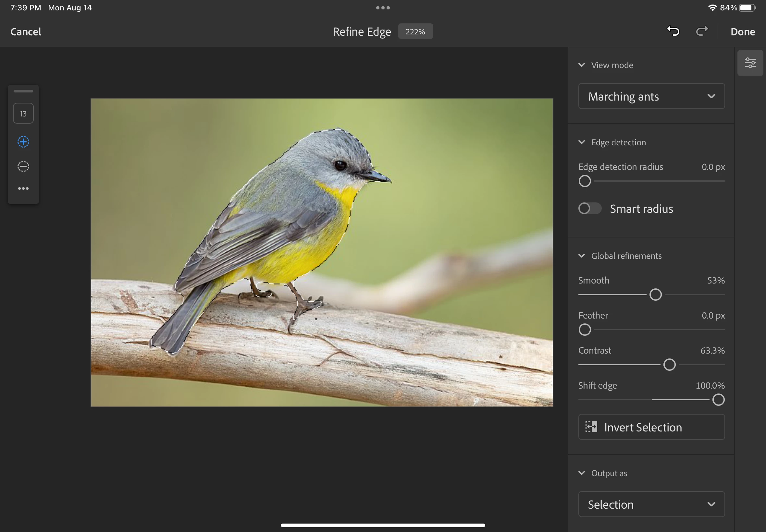The image size is (766, 532).
Task: Collapse the Edge detection section
Action: pos(582,142)
